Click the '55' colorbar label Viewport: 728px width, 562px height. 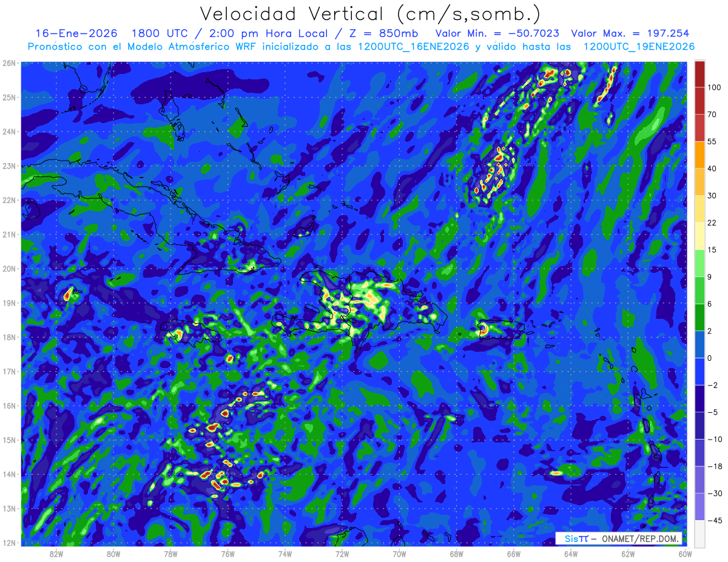coord(712,141)
